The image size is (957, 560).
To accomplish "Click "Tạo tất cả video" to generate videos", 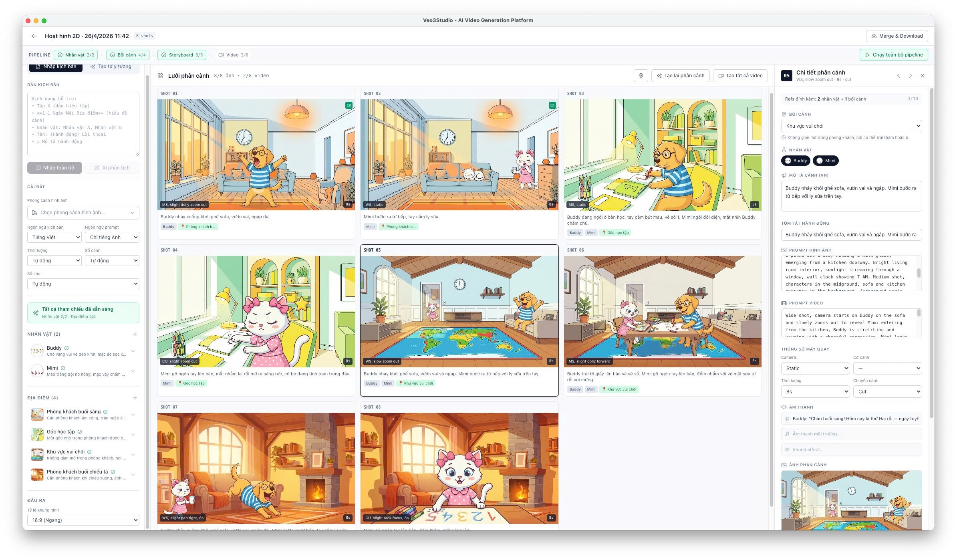I will point(740,75).
